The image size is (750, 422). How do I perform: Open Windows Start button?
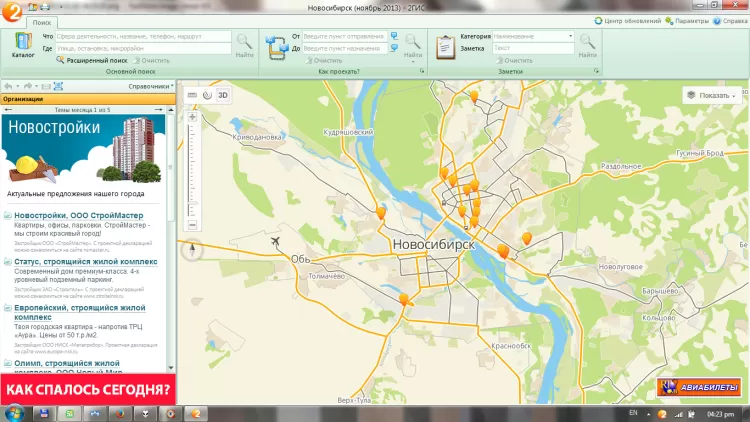[14, 413]
